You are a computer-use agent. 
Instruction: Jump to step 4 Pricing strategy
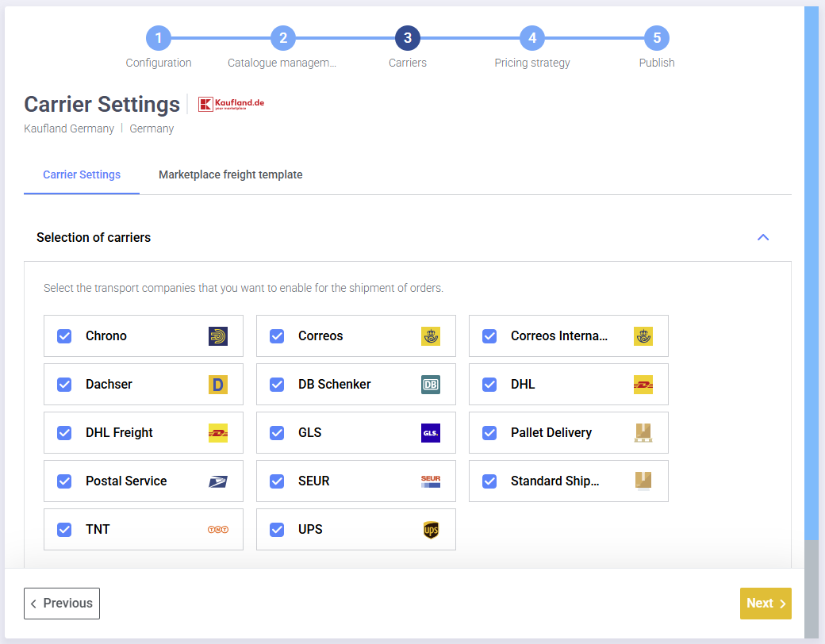(x=532, y=38)
